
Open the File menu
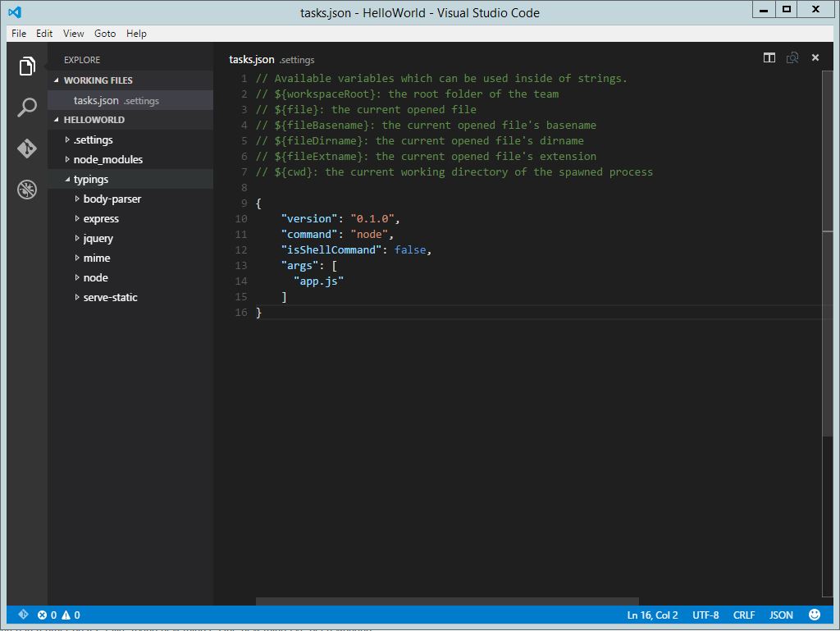(x=19, y=33)
